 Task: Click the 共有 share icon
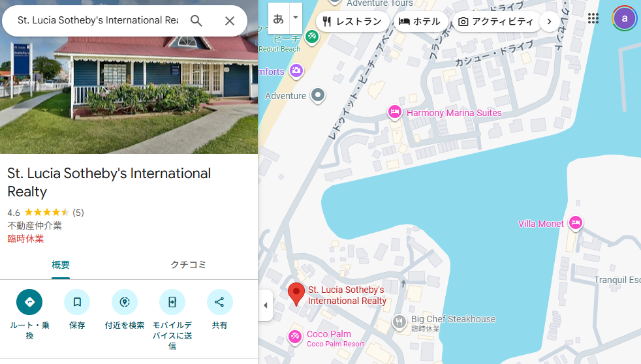pos(219,302)
